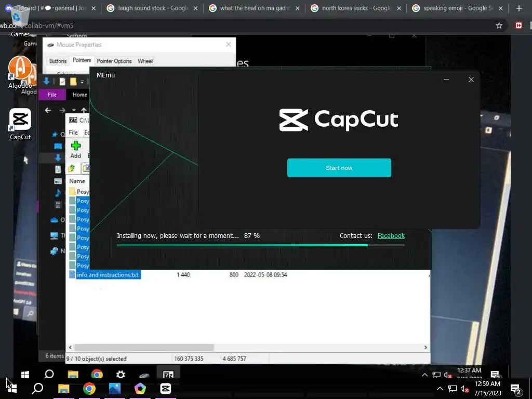Select the unselected Posy folder row

(79, 191)
